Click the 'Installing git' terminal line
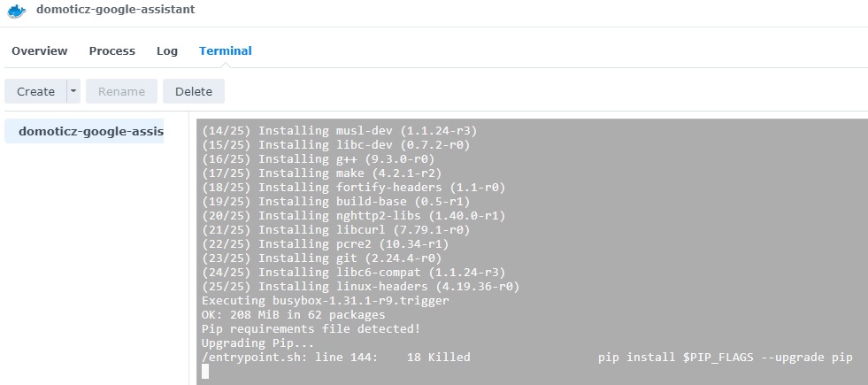 point(321,258)
